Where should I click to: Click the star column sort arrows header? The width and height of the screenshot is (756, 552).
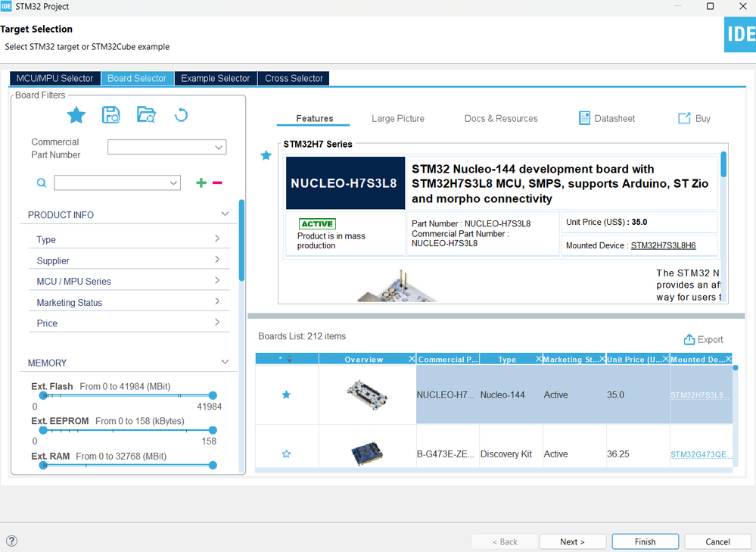[289, 359]
